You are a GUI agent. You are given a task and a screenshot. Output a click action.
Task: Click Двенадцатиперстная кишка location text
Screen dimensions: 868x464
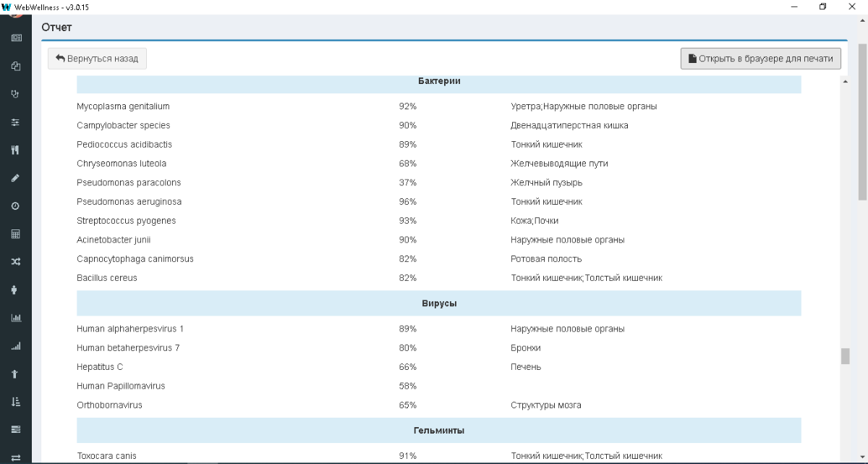click(x=569, y=125)
